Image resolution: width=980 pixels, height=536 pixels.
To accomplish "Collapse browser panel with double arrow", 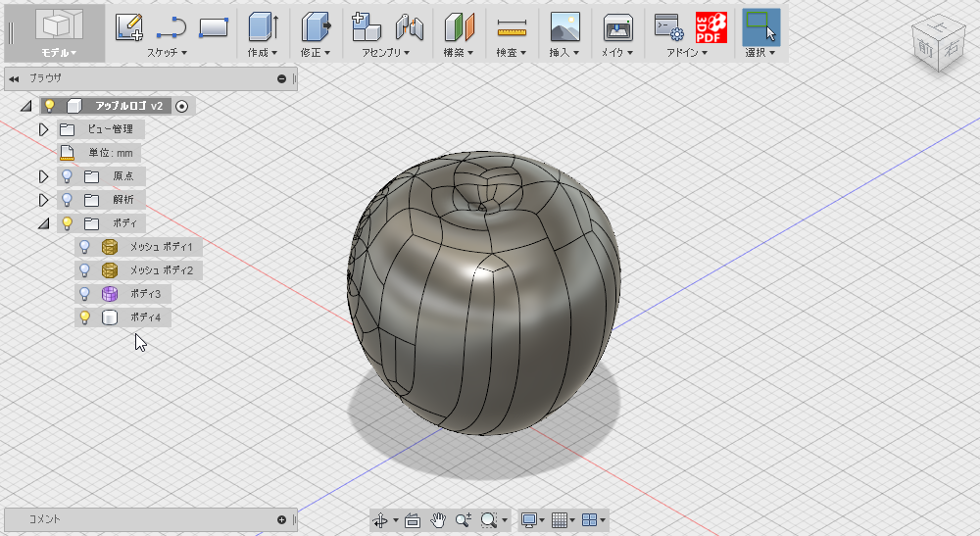I will [14, 79].
